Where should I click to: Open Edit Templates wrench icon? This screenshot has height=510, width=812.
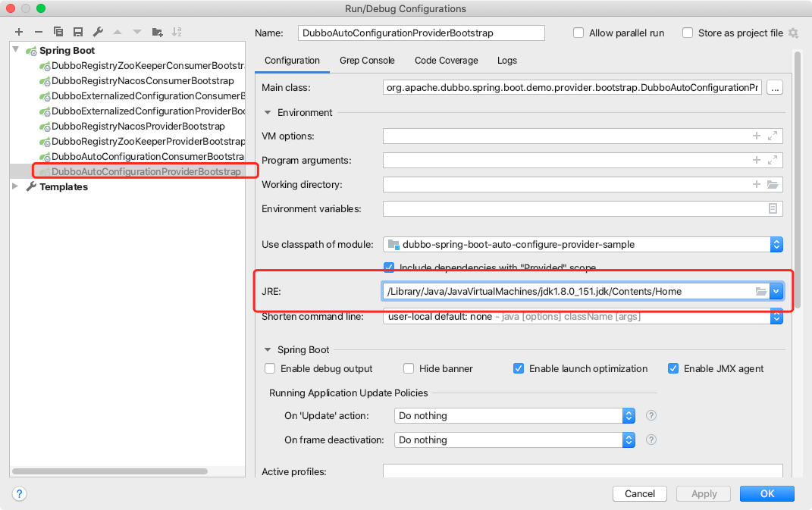98,32
